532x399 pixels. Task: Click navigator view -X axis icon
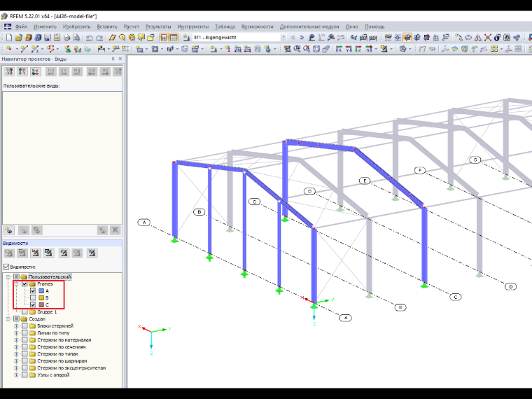[x=9, y=71]
